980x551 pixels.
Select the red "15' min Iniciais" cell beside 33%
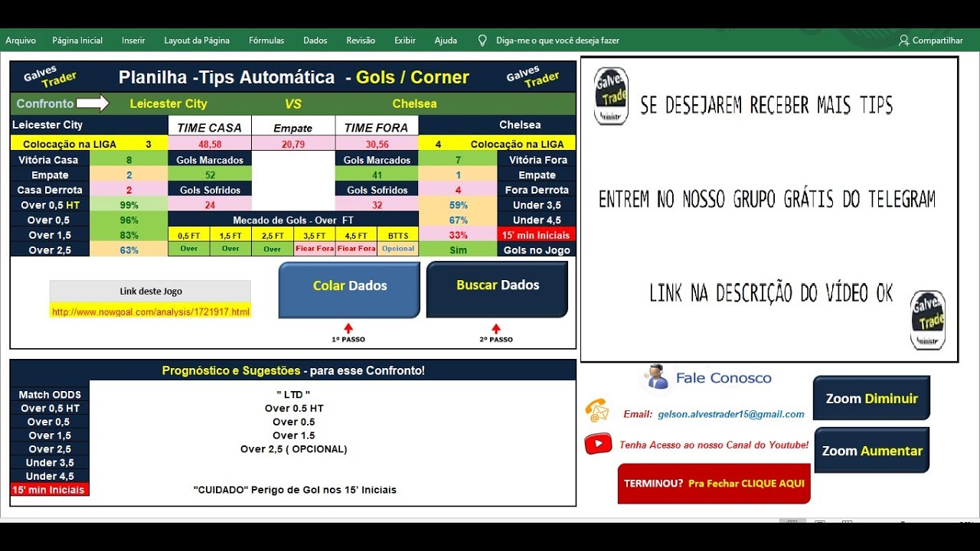coord(537,235)
